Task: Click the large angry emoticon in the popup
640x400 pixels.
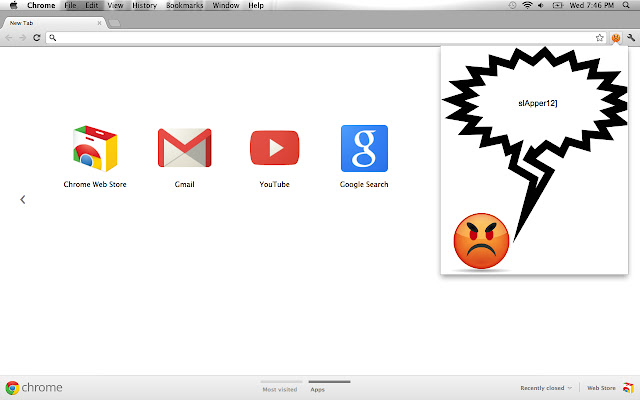Action: (x=481, y=241)
